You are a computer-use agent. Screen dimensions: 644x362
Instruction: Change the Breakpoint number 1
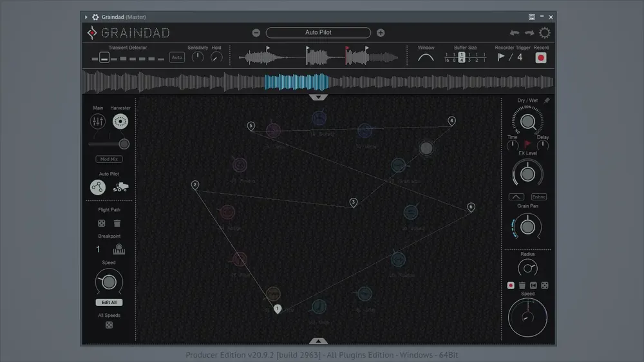pyautogui.click(x=98, y=249)
